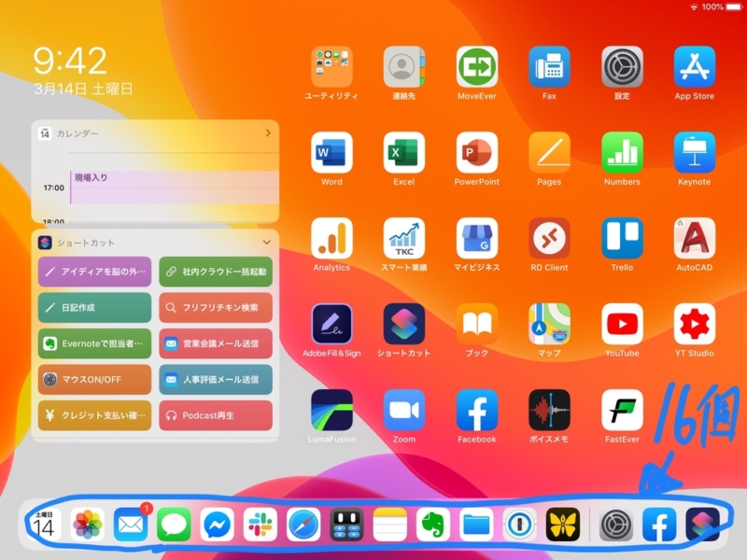Open the App Store
747x560 pixels.
pyautogui.click(x=695, y=66)
